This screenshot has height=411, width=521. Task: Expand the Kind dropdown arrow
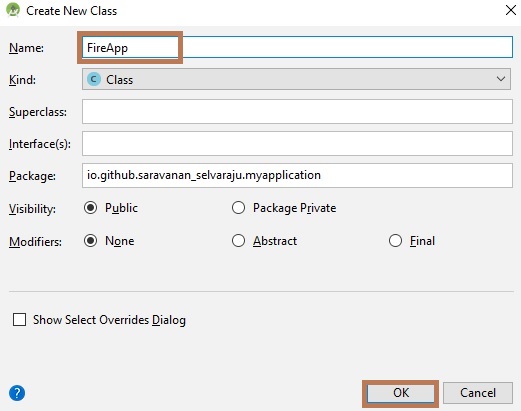[x=501, y=79]
